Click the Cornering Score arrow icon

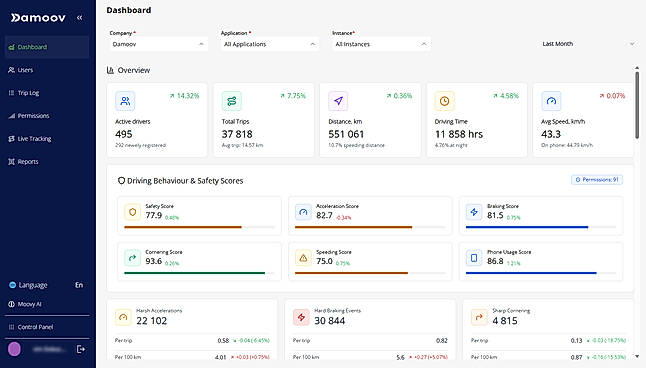[x=132, y=258]
